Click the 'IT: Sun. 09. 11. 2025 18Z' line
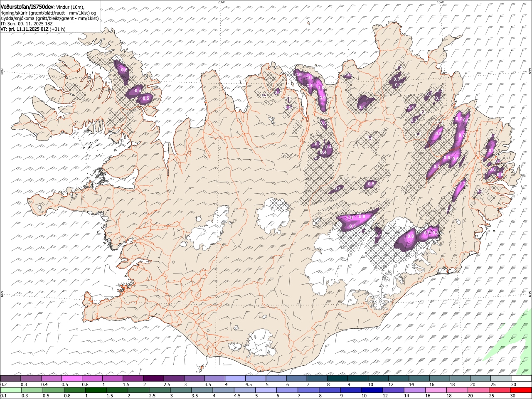 click(27, 24)
